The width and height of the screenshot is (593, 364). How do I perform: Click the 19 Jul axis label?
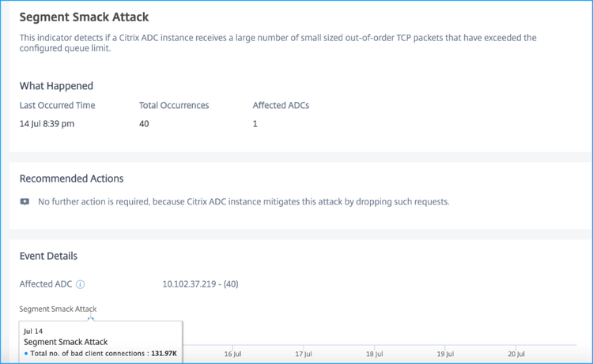pyautogui.click(x=445, y=355)
